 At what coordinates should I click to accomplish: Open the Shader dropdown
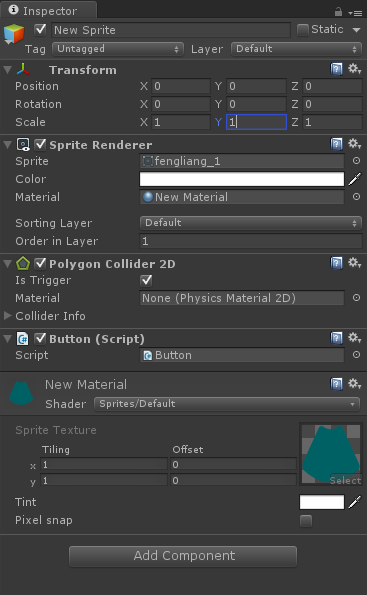[x=227, y=404]
